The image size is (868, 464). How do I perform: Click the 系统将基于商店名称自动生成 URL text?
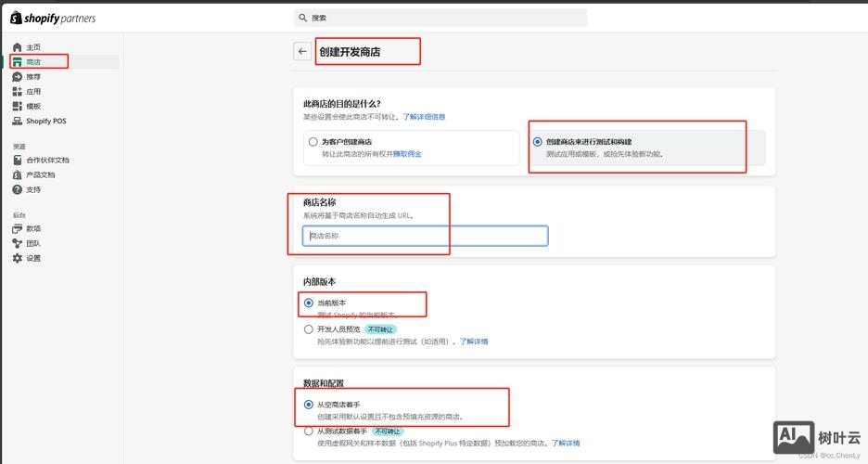click(x=359, y=215)
